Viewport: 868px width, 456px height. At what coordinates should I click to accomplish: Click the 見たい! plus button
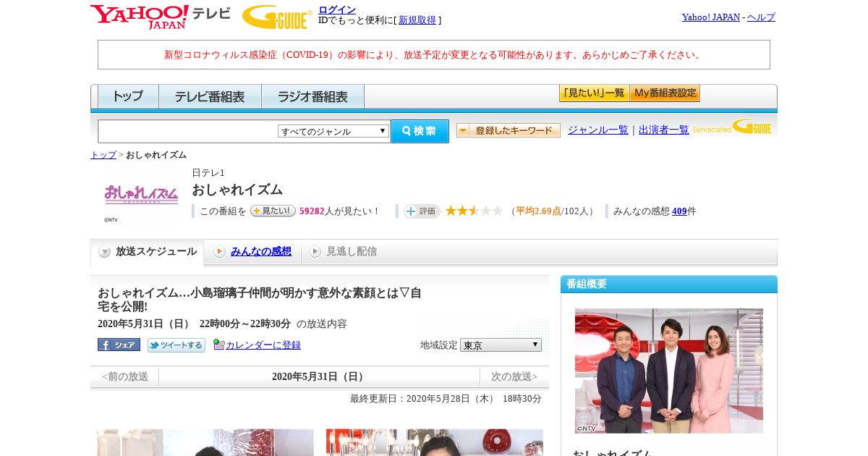click(273, 211)
